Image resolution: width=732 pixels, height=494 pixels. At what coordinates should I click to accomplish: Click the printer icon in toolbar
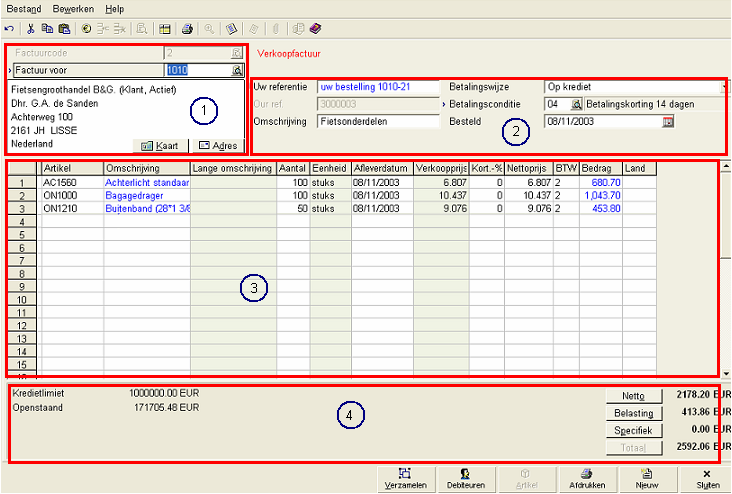click(187, 29)
